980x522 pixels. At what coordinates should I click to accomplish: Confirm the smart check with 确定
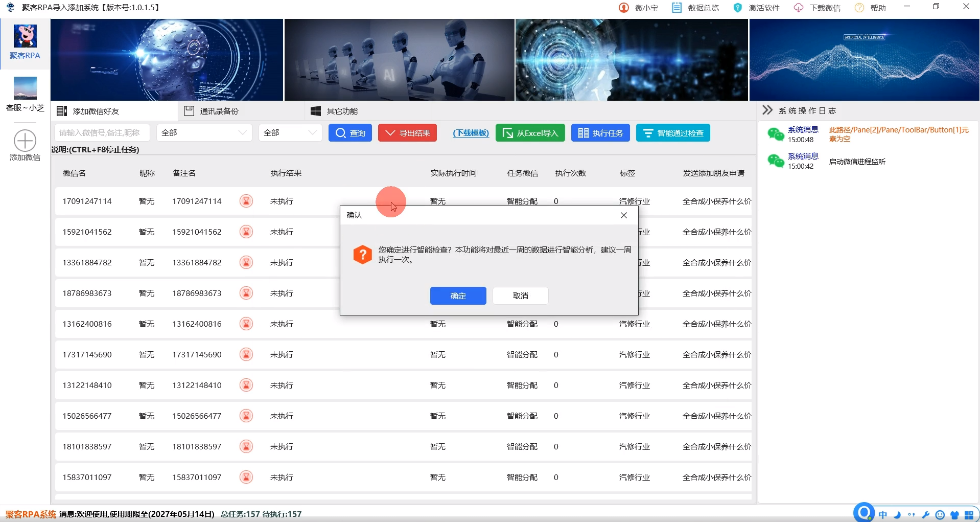(x=457, y=296)
